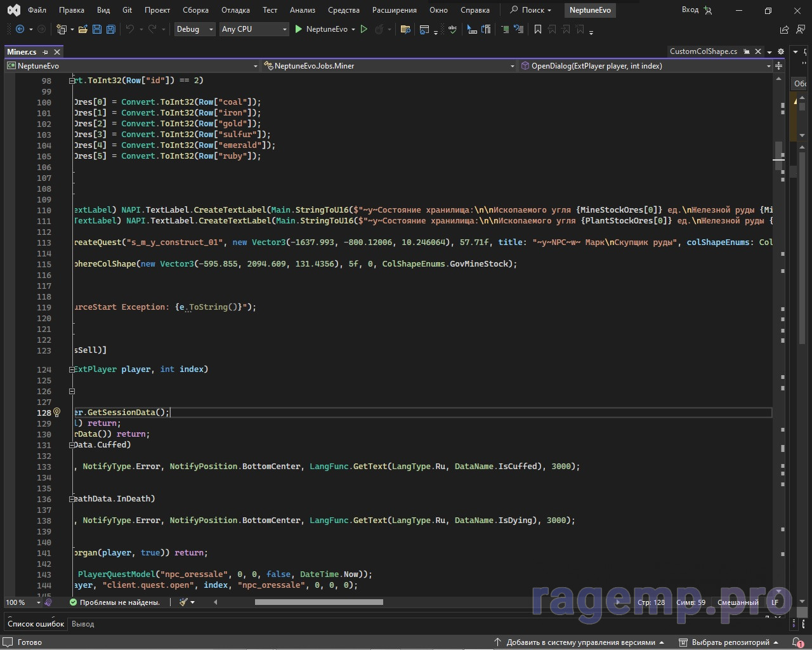This screenshot has height=650, width=812.
Task: Expand the OpenDialog member navigation dropdown
Action: (x=768, y=66)
